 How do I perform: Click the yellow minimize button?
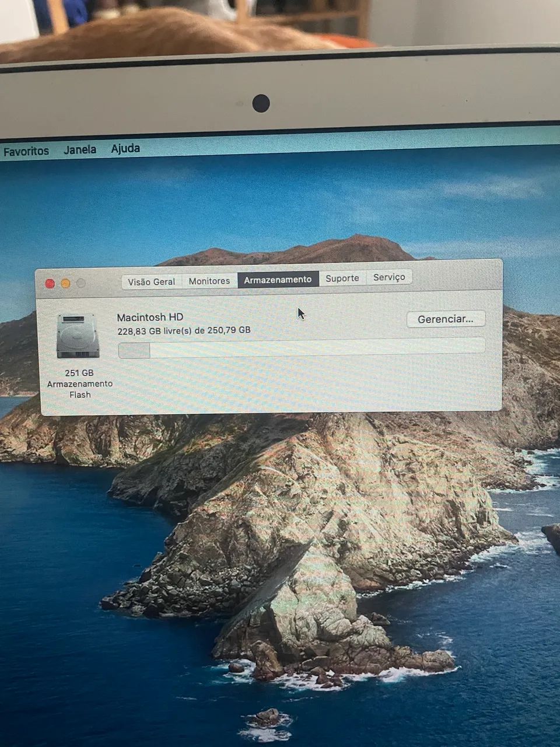(x=65, y=282)
